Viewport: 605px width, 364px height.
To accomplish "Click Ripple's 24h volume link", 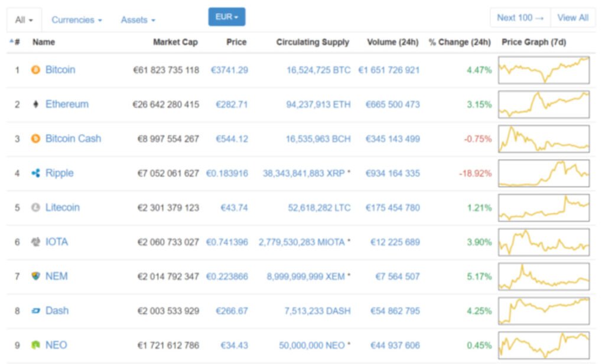I will point(392,173).
